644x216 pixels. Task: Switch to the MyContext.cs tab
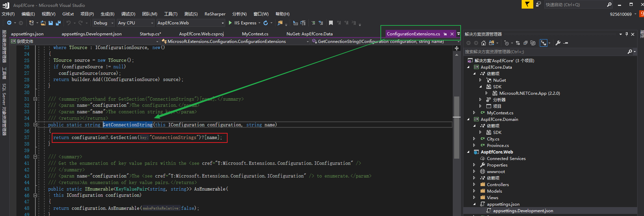click(255, 34)
